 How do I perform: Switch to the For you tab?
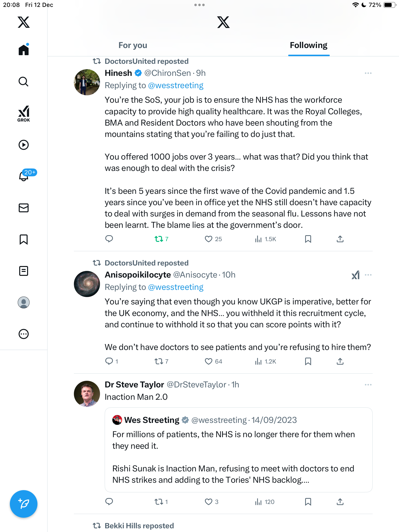pyautogui.click(x=133, y=45)
